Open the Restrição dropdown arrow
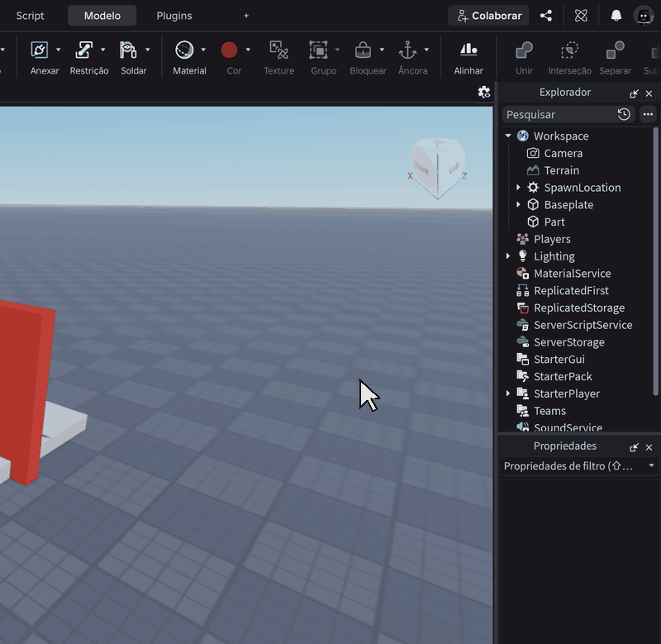 click(x=102, y=50)
